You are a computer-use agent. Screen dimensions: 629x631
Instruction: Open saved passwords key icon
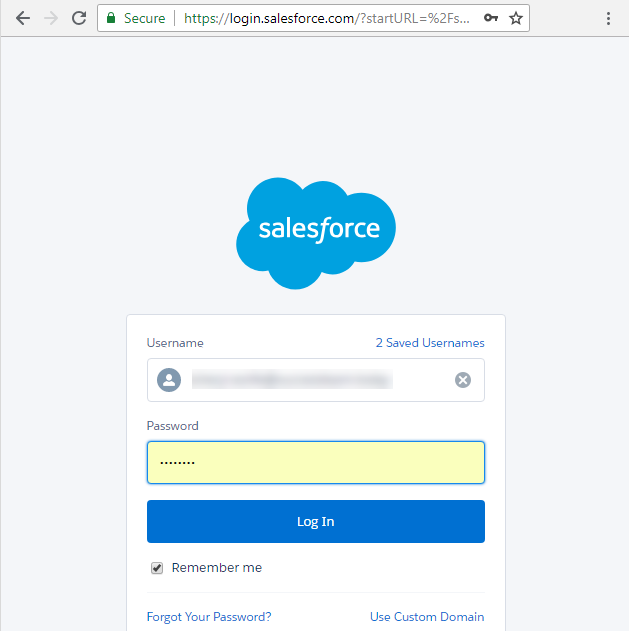click(x=491, y=18)
